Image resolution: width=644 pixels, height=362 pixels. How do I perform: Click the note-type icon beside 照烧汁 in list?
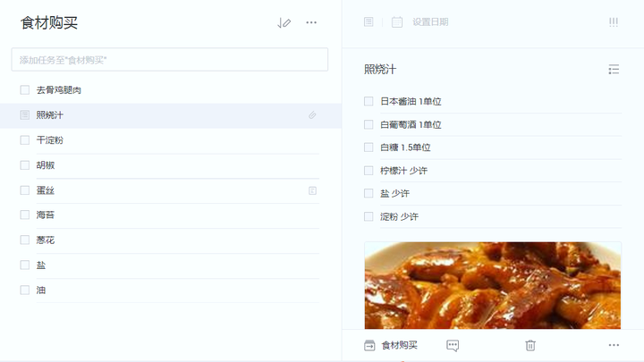point(25,115)
